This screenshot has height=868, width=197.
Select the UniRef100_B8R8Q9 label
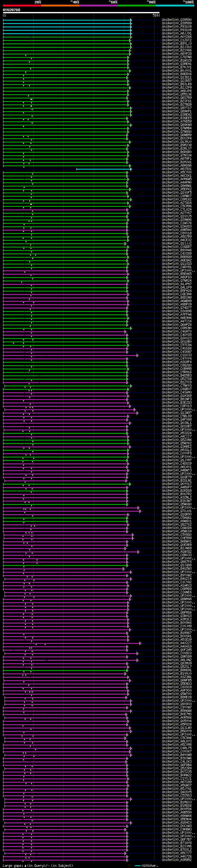click(177, 257)
